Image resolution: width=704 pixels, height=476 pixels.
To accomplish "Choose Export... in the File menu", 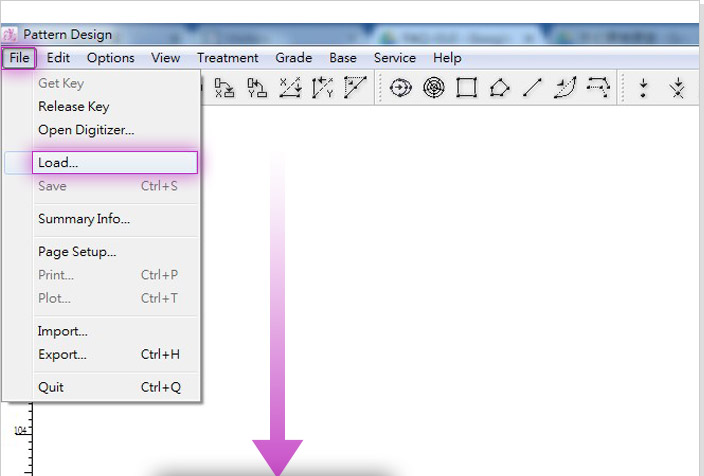I will pos(62,354).
